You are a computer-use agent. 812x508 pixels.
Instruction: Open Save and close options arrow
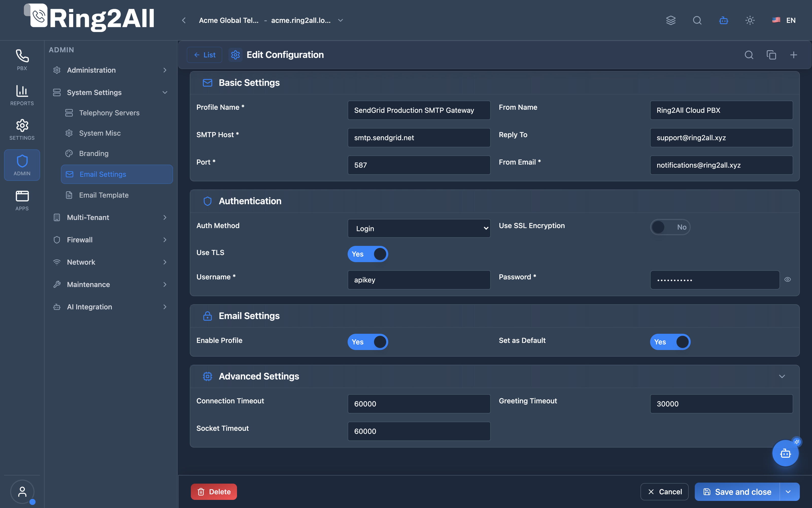pos(789,492)
